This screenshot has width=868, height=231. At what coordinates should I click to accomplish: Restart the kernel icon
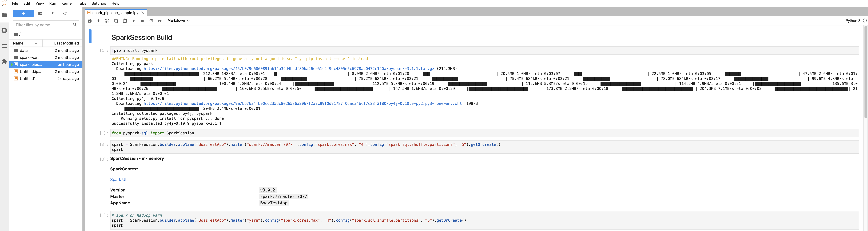[151, 21]
